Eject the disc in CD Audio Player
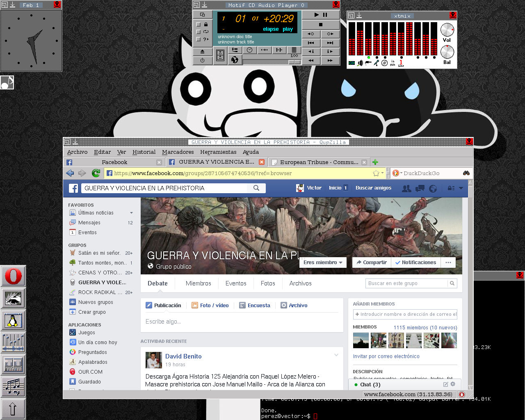This screenshot has height=420, width=525. click(202, 52)
